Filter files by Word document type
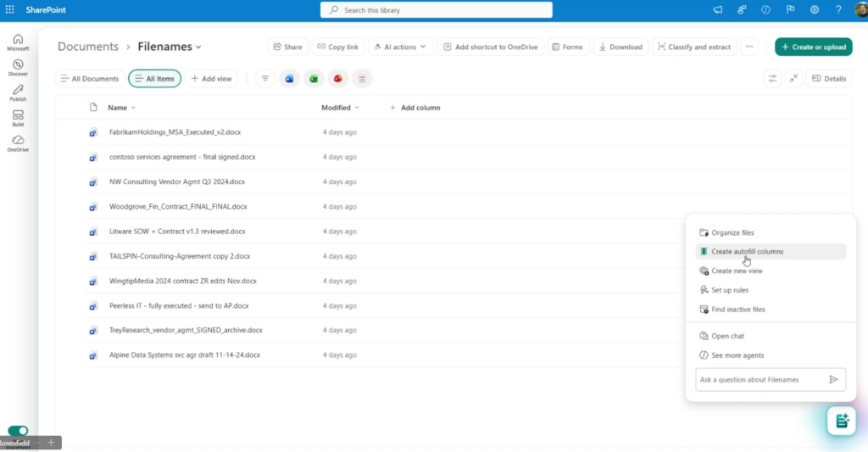 pyautogui.click(x=290, y=79)
